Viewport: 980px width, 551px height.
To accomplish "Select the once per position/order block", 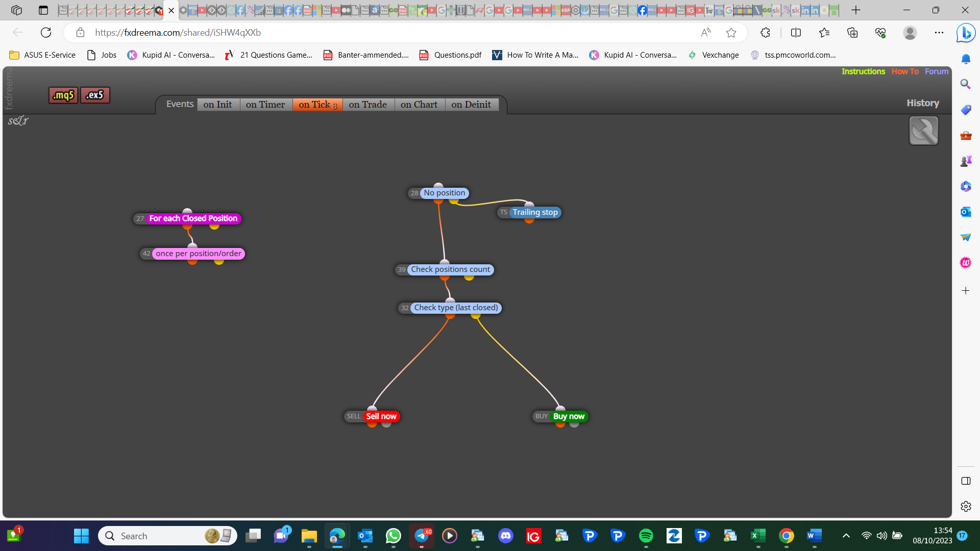I will tap(199, 254).
